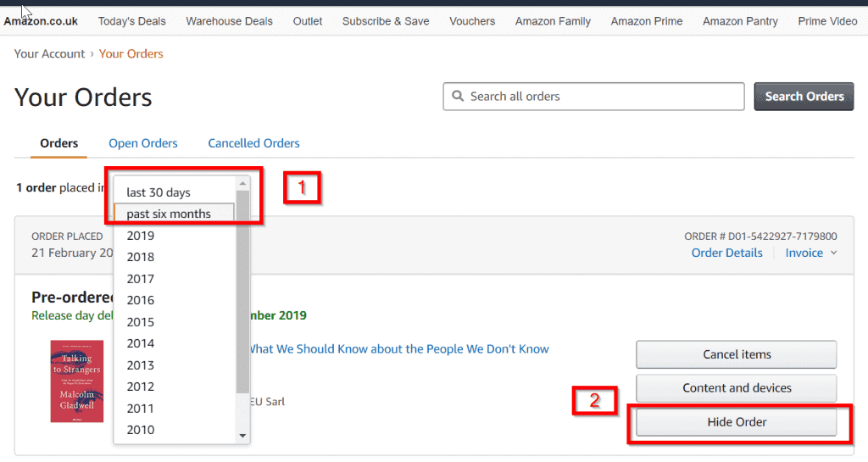868x462 pixels.
Task: Go to Your Account breadcrumb link
Action: pos(49,53)
